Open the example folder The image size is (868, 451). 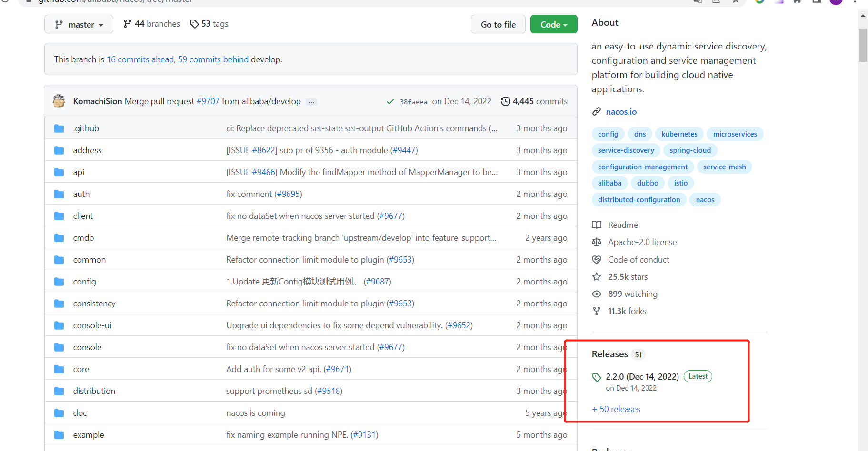tap(89, 435)
